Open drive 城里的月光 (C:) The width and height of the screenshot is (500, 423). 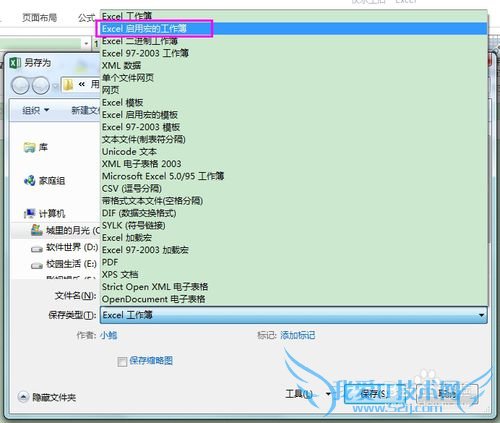pos(65,230)
